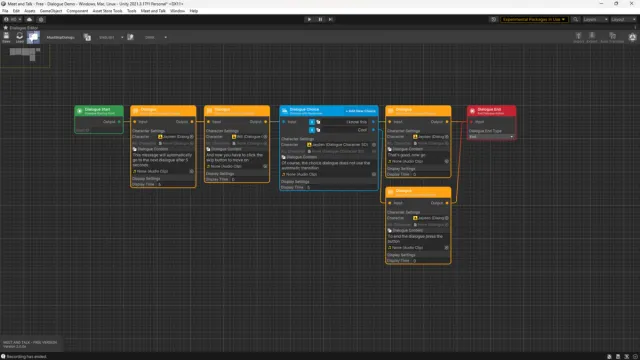This screenshot has height=360, width=640.
Task: Open the Unity account dropdown
Action: pyautogui.click(x=12, y=19)
